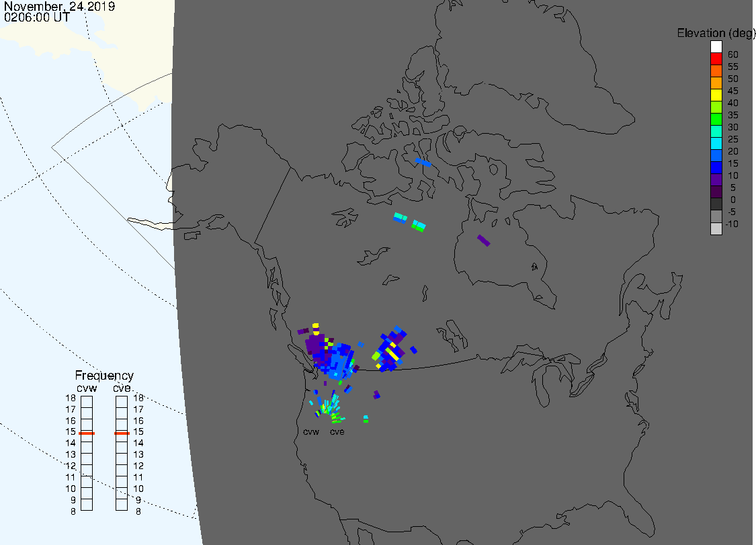This screenshot has width=756, height=545.
Task: Click the blue scatter streak in Arctic archipelago
Action: [423, 162]
